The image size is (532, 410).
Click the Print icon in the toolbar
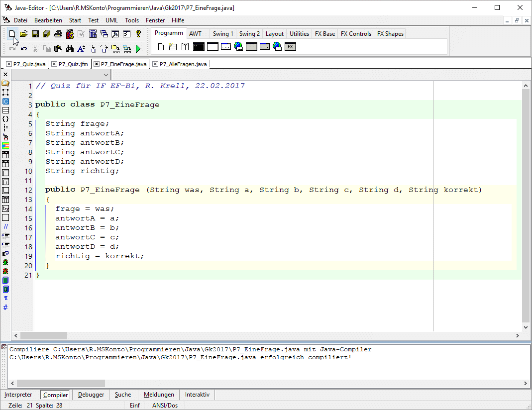58,34
